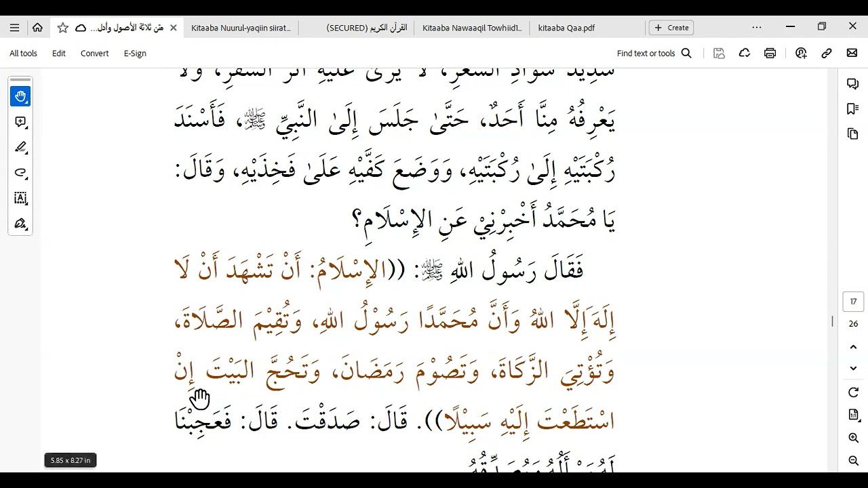Open the bookmarks panel
Screen dimensions: 868x488
853,109
